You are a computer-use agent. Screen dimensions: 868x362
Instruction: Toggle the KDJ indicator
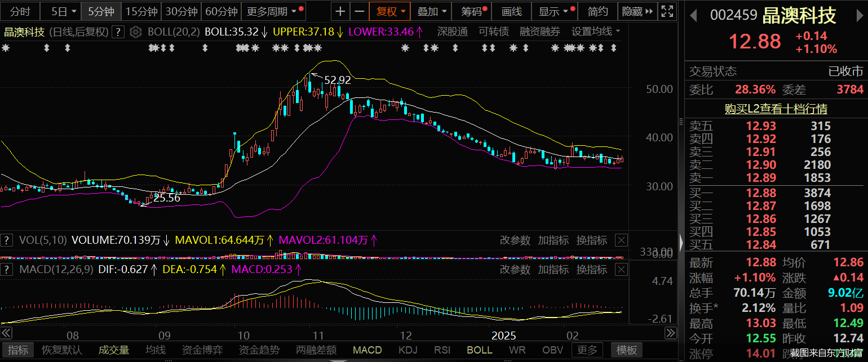(x=408, y=350)
